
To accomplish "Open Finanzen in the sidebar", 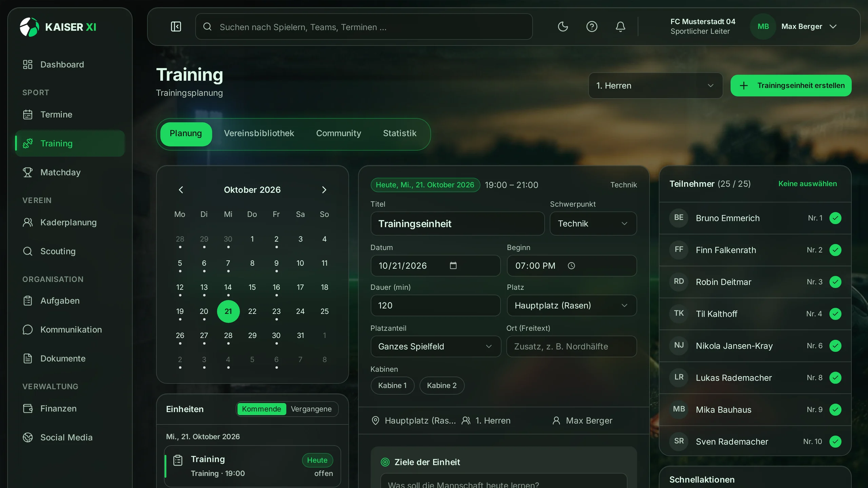I will 70,408.
